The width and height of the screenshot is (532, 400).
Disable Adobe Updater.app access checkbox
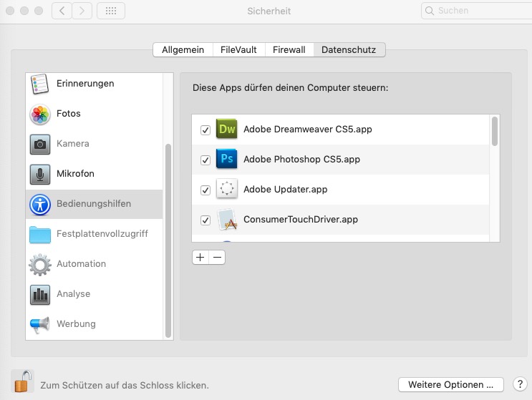[205, 190]
